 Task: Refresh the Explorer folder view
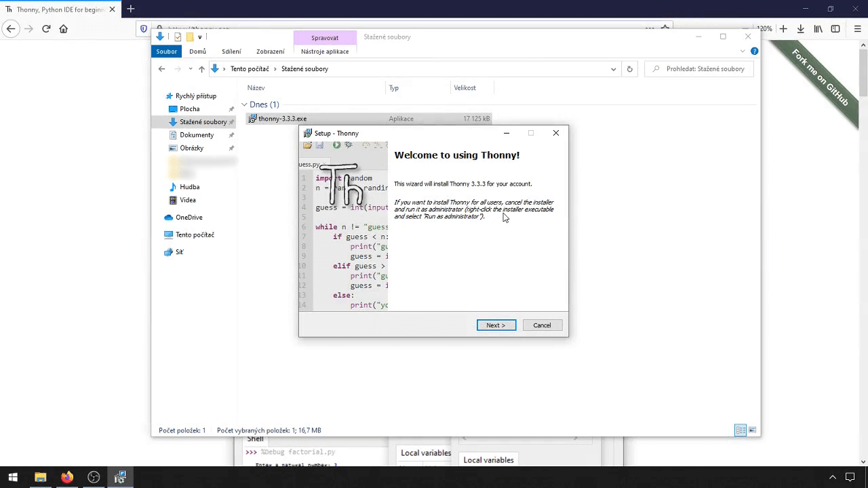pos(629,69)
